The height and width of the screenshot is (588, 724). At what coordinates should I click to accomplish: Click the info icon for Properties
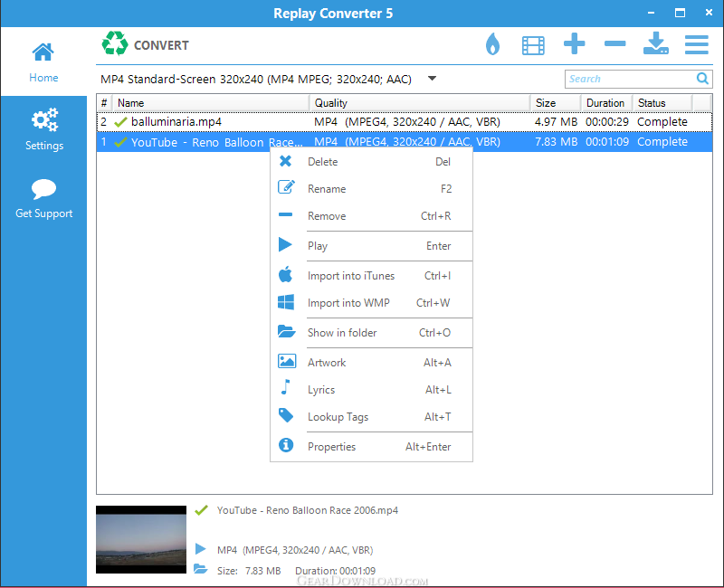(286, 445)
